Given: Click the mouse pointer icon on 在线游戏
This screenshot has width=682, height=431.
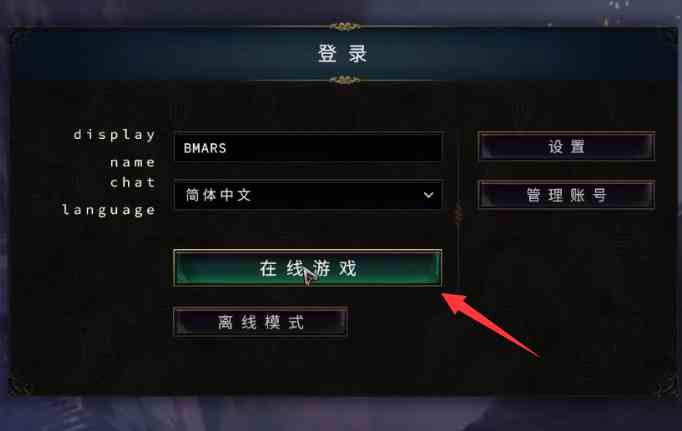Looking at the screenshot, I should pos(310,277).
